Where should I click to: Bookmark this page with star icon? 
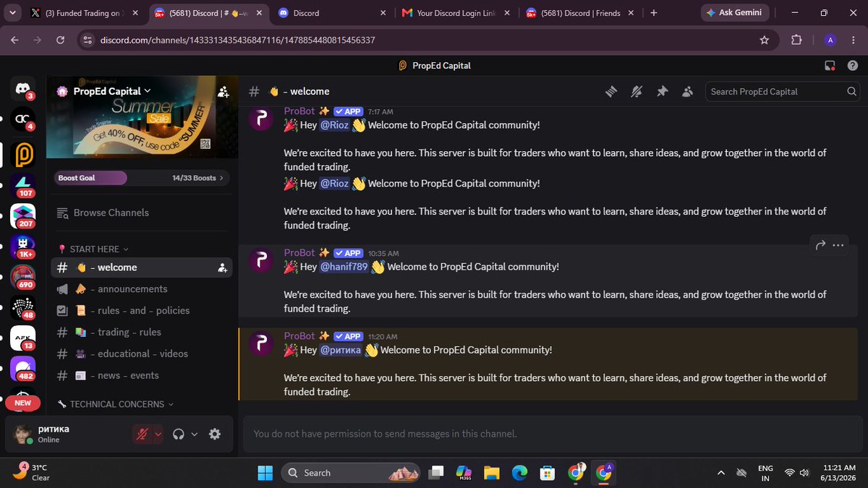point(765,40)
